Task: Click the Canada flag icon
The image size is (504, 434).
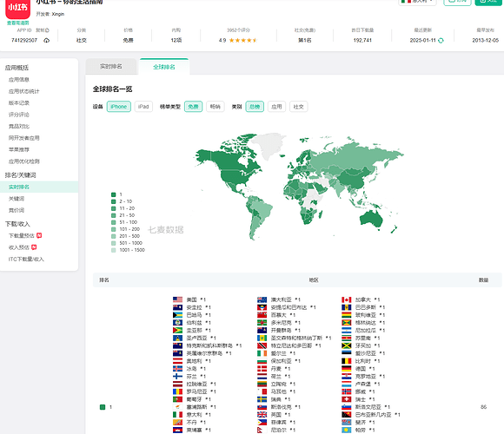Action: 346,299
